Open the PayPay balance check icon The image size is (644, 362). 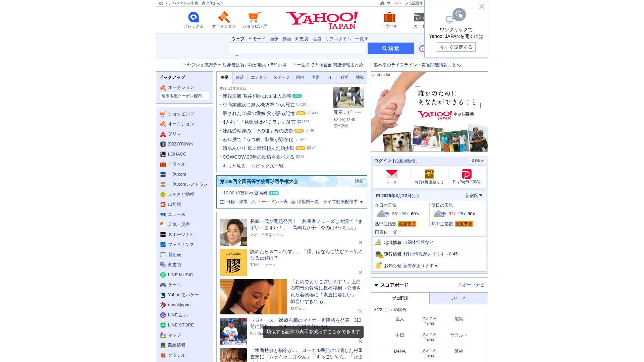tap(467, 177)
